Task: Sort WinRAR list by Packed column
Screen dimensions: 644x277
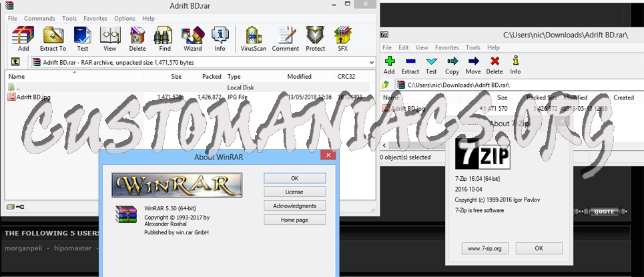Action: click(204, 77)
